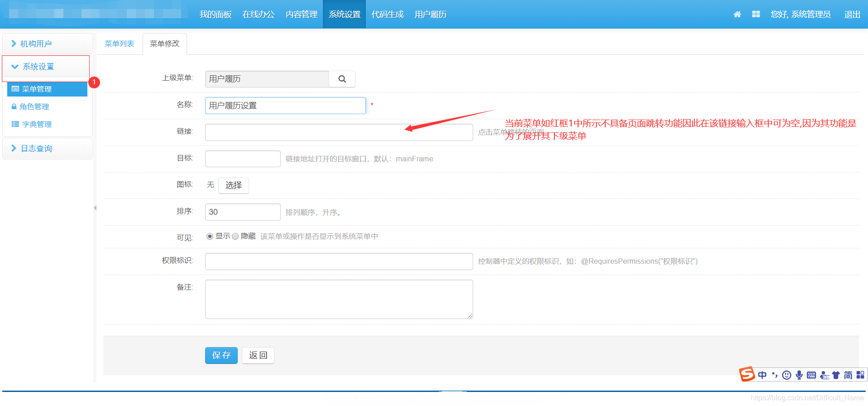Open 内容管理 in top navigation

(x=302, y=14)
